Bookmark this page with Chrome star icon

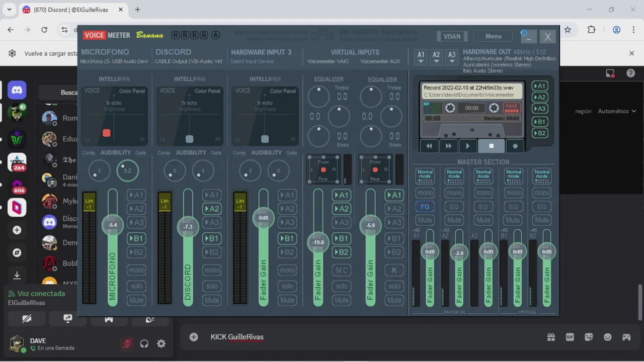[x=568, y=30]
